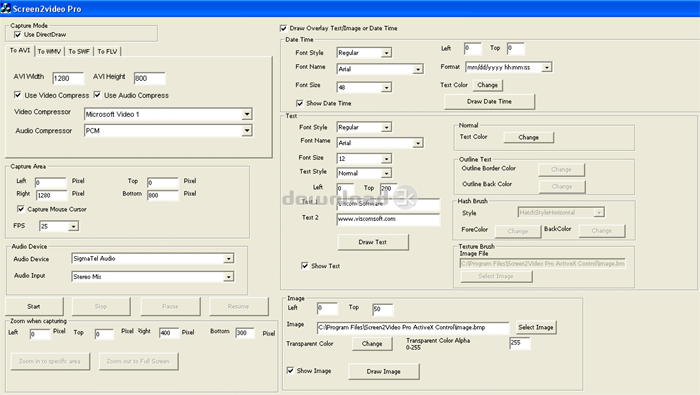The height and width of the screenshot is (395, 700).
Task: Click the Capture Area Left field
Action: pos(50,183)
